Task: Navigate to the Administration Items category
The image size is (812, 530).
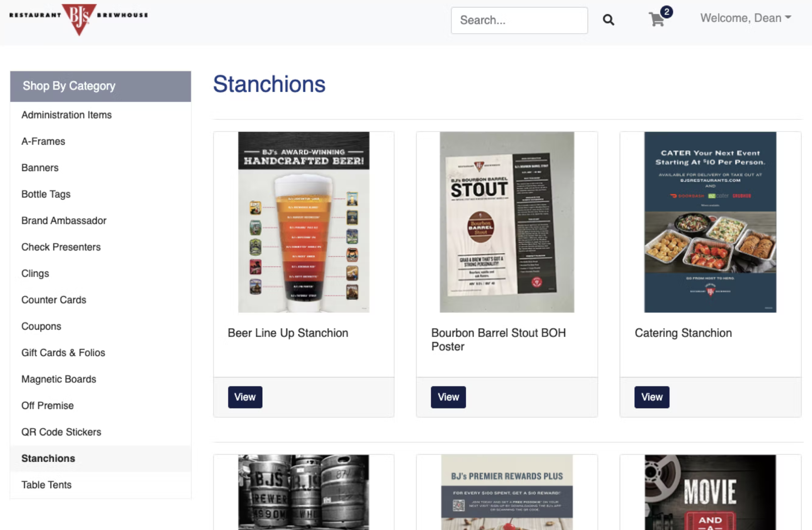Action: tap(66, 115)
